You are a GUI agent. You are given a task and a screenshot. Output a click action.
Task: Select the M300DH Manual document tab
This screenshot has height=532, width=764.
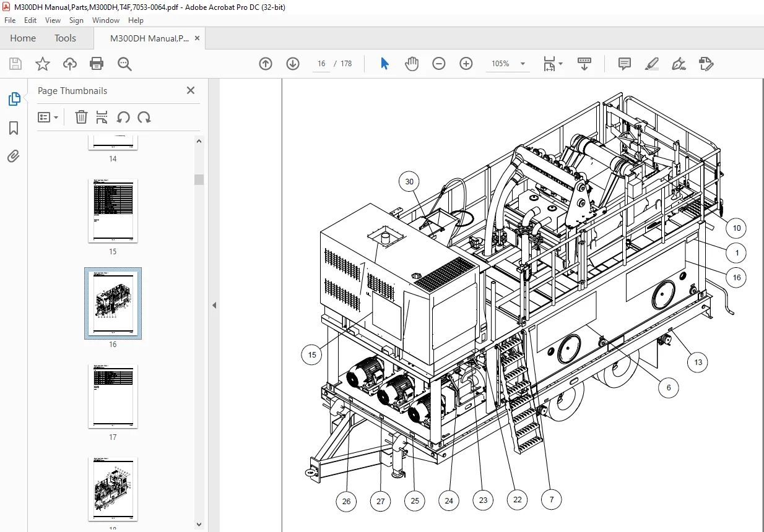[x=149, y=38]
